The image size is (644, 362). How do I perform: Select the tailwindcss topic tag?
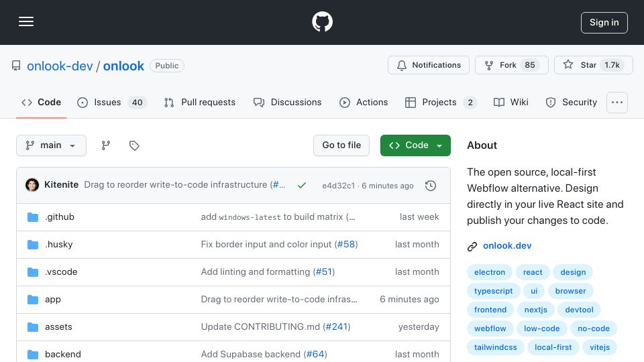point(495,348)
